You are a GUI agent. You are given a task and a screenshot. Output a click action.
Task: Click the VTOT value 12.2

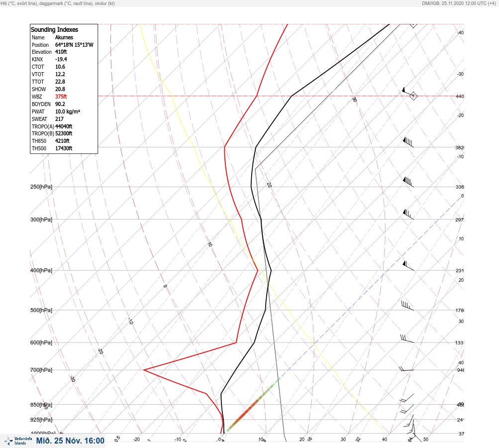60,74
